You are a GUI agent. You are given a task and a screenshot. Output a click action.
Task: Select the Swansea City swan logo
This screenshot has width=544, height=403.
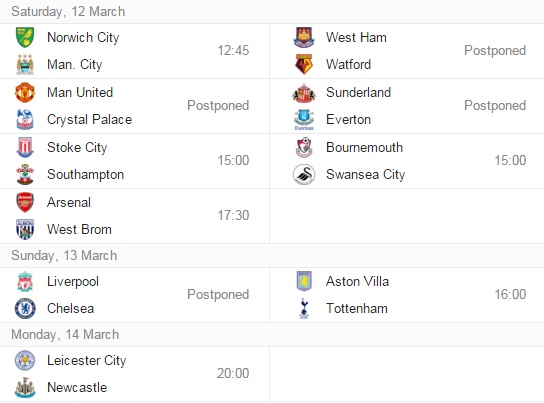[x=304, y=174]
